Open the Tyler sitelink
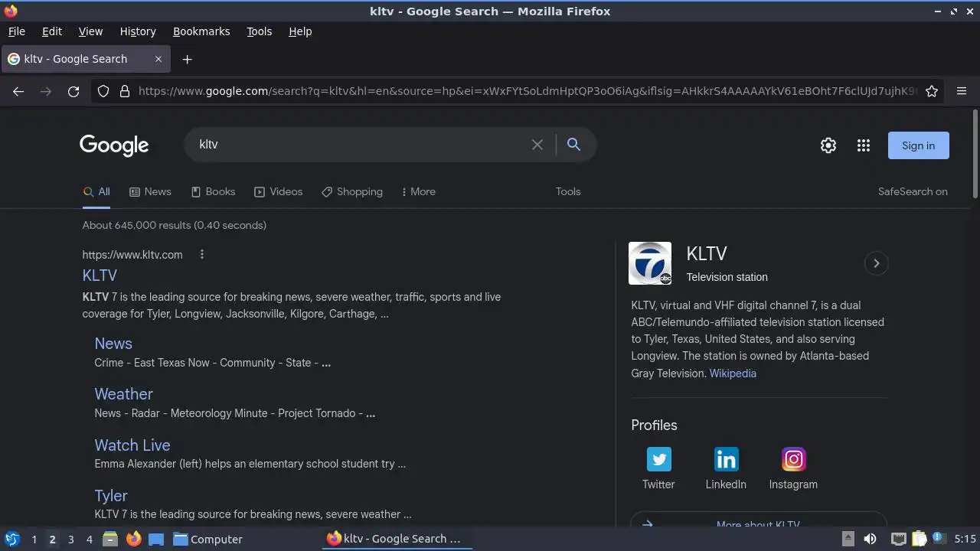Screen dimensions: 980x551 coord(111,496)
